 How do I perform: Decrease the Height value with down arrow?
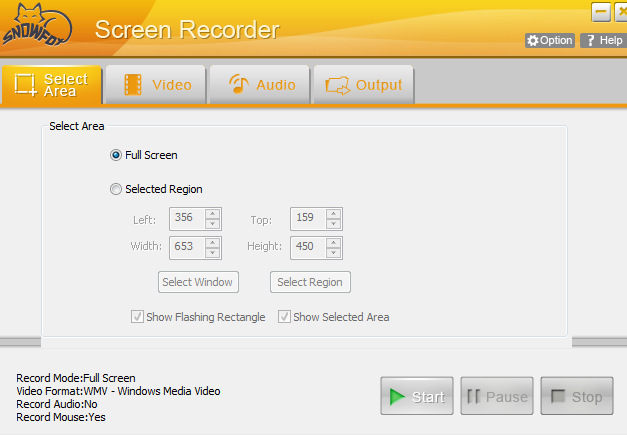point(333,253)
